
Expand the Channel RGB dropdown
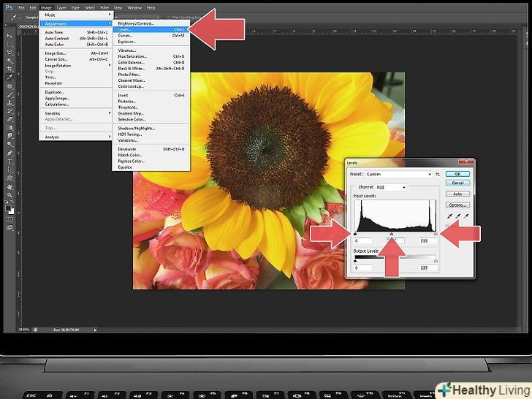pos(390,187)
